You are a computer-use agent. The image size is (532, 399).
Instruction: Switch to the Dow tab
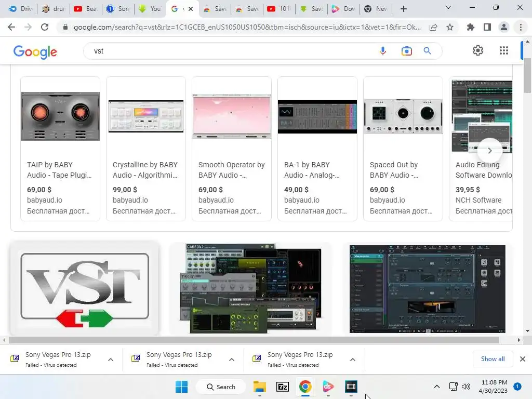click(343, 9)
